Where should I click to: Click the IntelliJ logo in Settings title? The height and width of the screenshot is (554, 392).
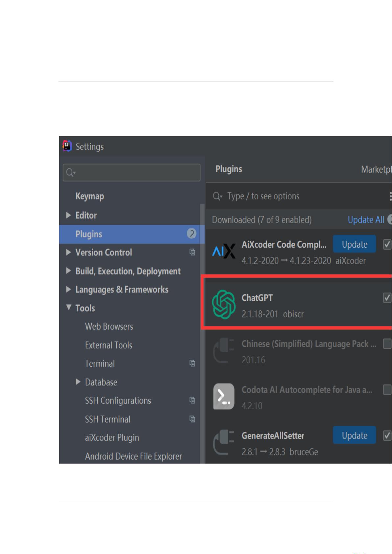click(x=67, y=146)
